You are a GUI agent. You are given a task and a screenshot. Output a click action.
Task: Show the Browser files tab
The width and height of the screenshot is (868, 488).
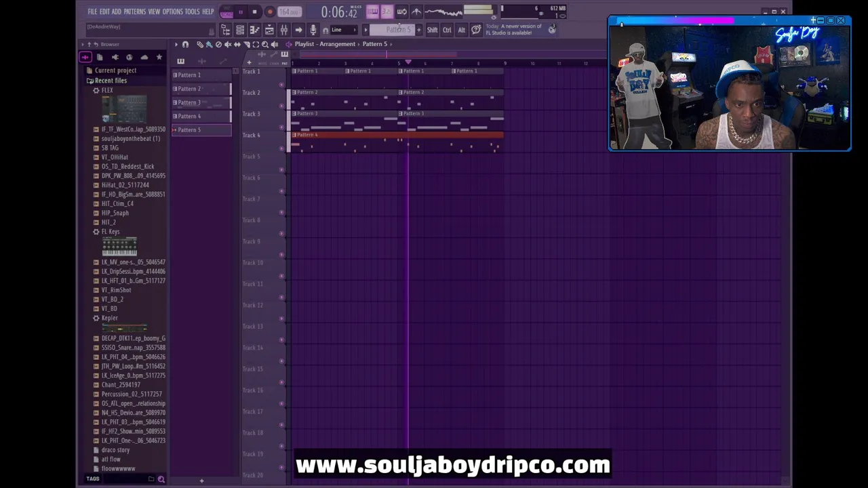[x=100, y=57]
